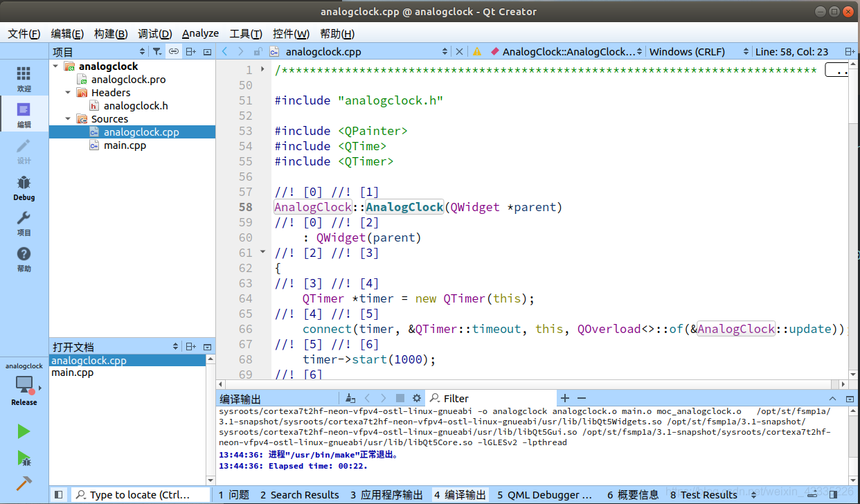Open compile output settings via gear icon

point(416,398)
